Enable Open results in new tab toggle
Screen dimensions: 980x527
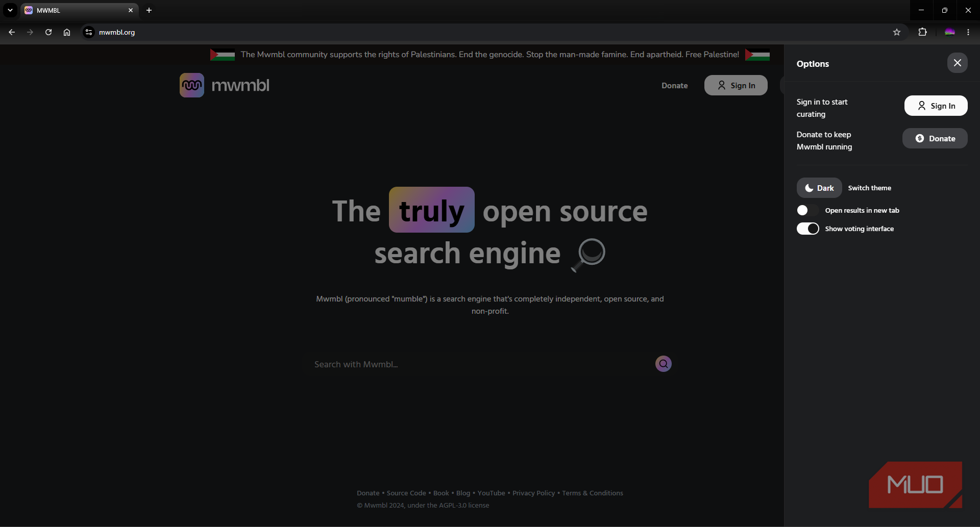(x=807, y=210)
